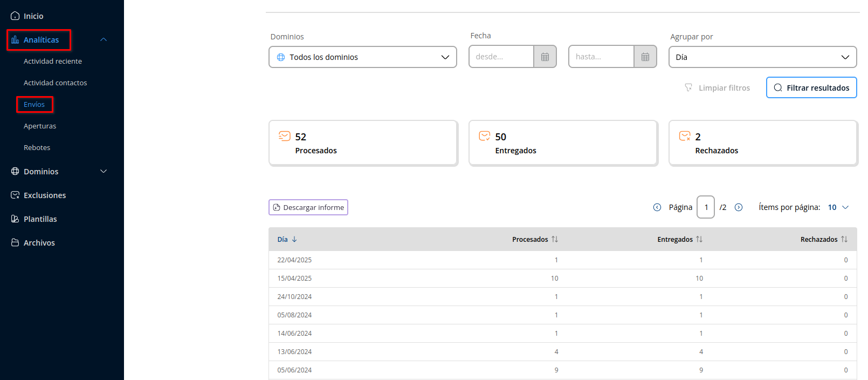Toggle Día column sort arrow
Screen dimensions: 868x380
(294, 239)
